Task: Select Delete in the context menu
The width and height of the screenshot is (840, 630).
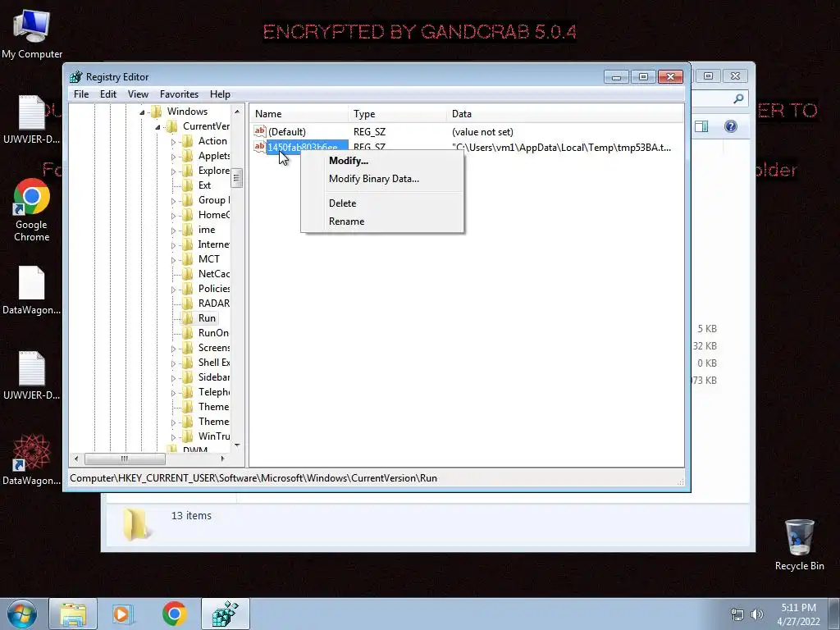Action: [x=381, y=203]
